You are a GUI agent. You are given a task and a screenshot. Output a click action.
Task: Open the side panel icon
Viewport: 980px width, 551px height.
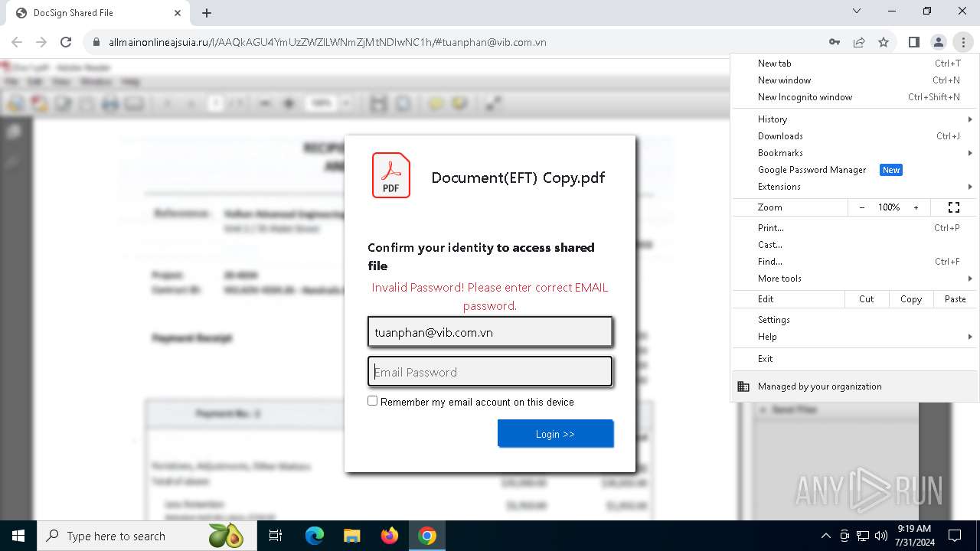point(913,42)
